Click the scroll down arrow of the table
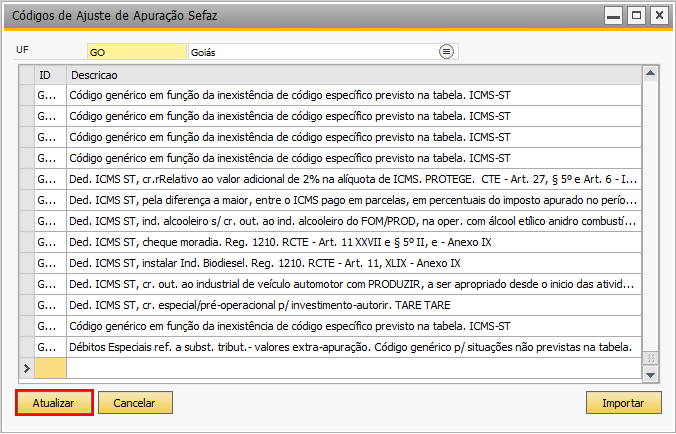Screen dimensions: 676x434 [650, 375]
